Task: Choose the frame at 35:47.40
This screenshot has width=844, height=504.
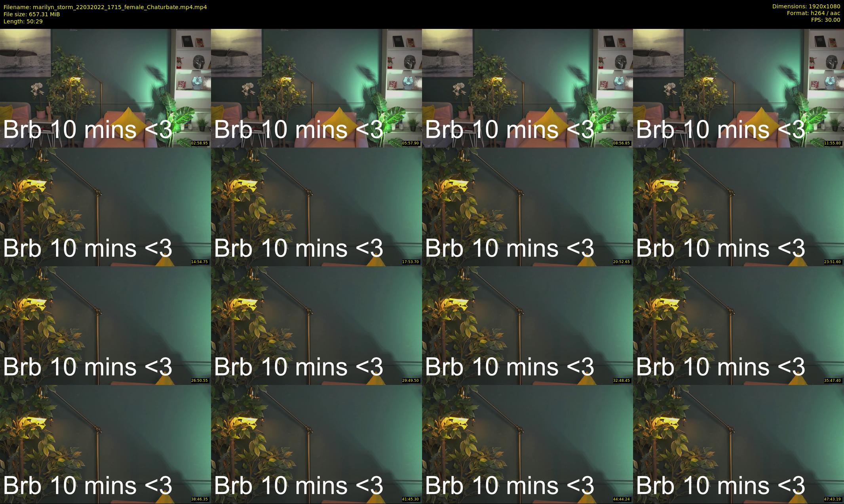Action: click(x=738, y=325)
